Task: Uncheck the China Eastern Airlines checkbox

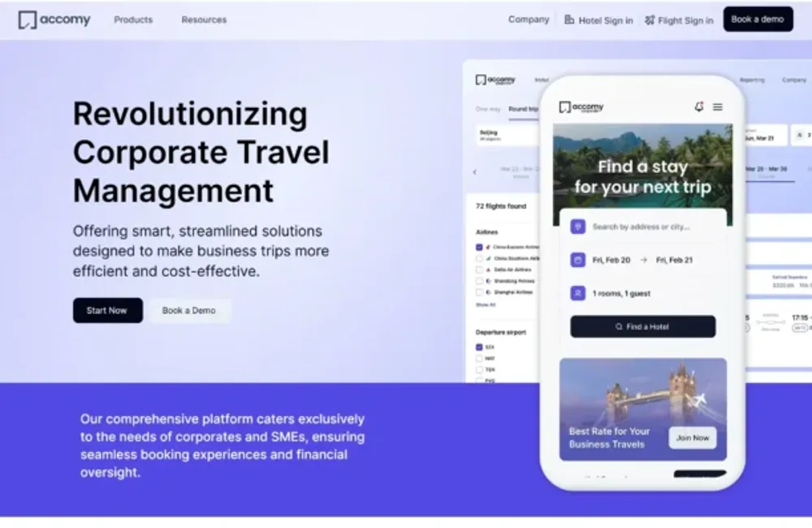Action: [x=479, y=247]
